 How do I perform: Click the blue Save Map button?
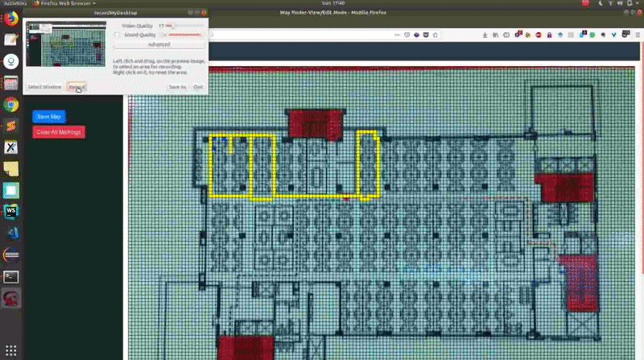[x=49, y=117]
